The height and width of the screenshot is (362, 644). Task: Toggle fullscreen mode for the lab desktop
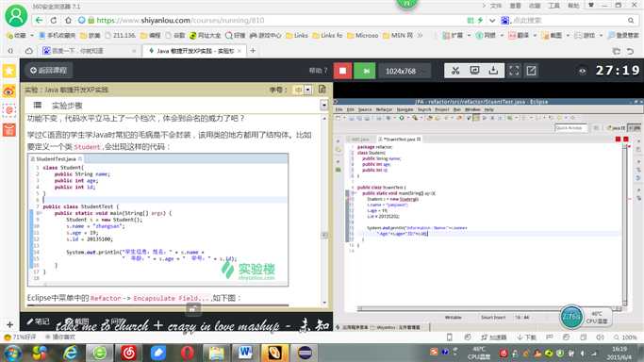pyautogui.click(x=514, y=71)
